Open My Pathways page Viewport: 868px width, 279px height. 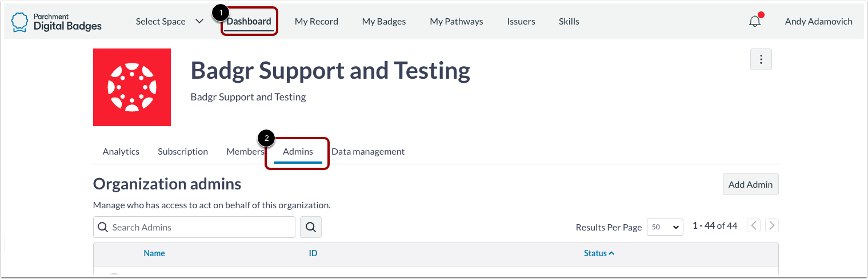(x=457, y=22)
